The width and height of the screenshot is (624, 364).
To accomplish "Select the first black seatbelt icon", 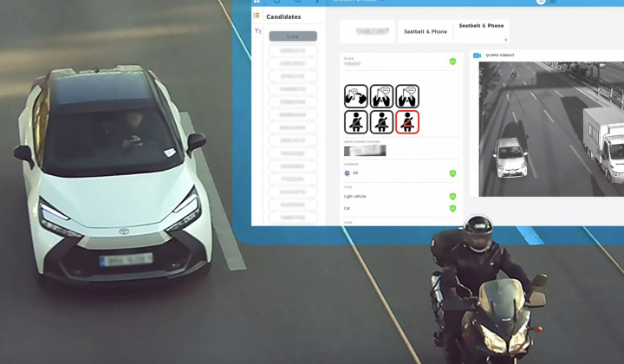I will tap(356, 122).
